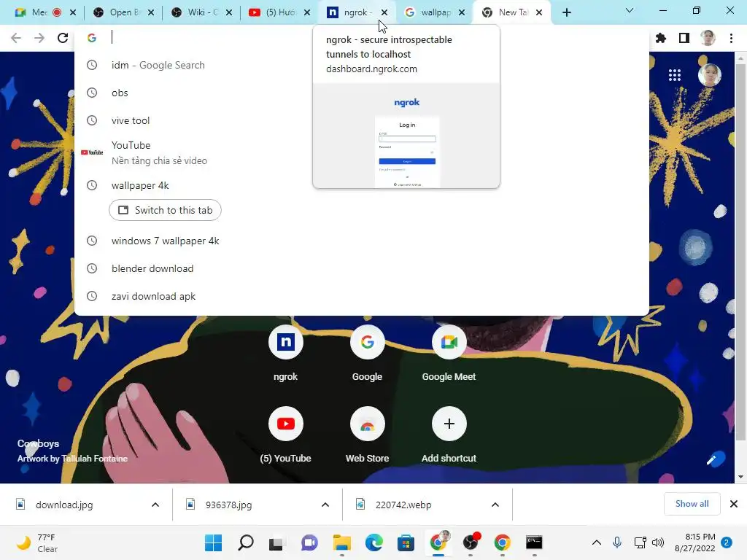Screen dimensions: 747x560
Task: Show hidden system tray icons
Action: [597, 542]
